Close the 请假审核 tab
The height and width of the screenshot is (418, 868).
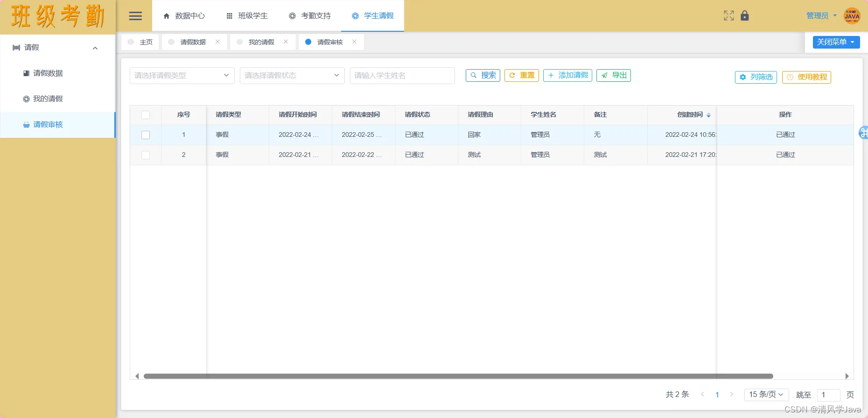pos(354,42)
